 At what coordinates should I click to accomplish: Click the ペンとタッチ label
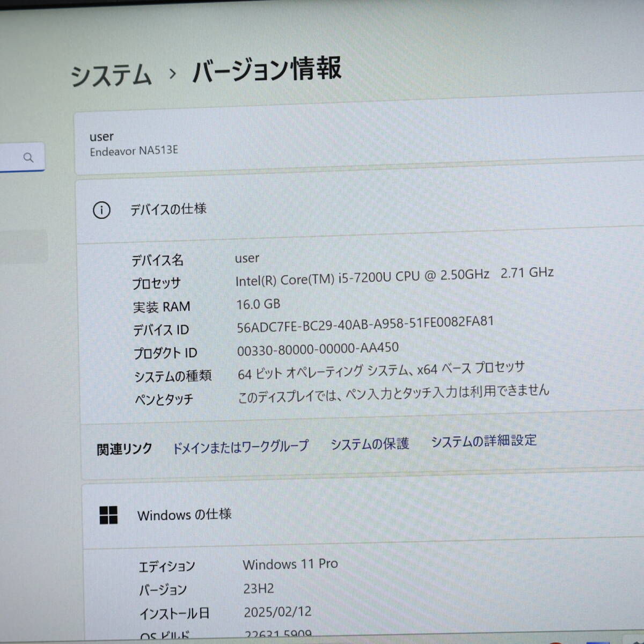coord(164,399)
